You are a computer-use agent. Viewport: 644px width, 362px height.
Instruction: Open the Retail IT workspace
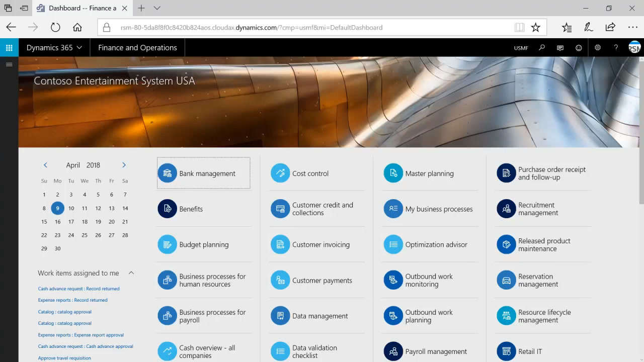(543, 351)
